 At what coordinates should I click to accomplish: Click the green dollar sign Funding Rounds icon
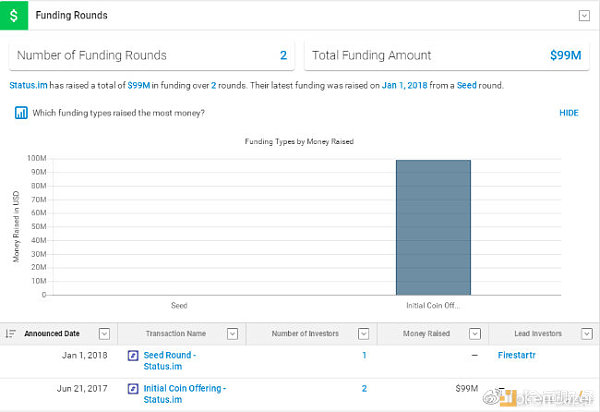tap(14, 15)
